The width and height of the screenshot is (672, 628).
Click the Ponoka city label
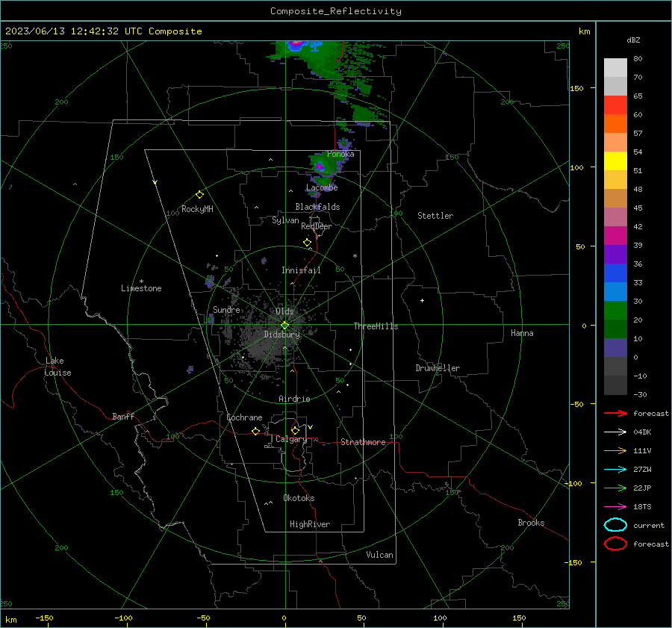[x=340, y=154]
